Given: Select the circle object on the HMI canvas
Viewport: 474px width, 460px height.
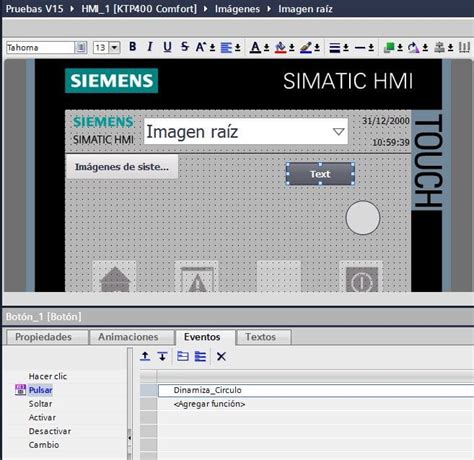Looking at the screenshot, I should tap(363, 218).
